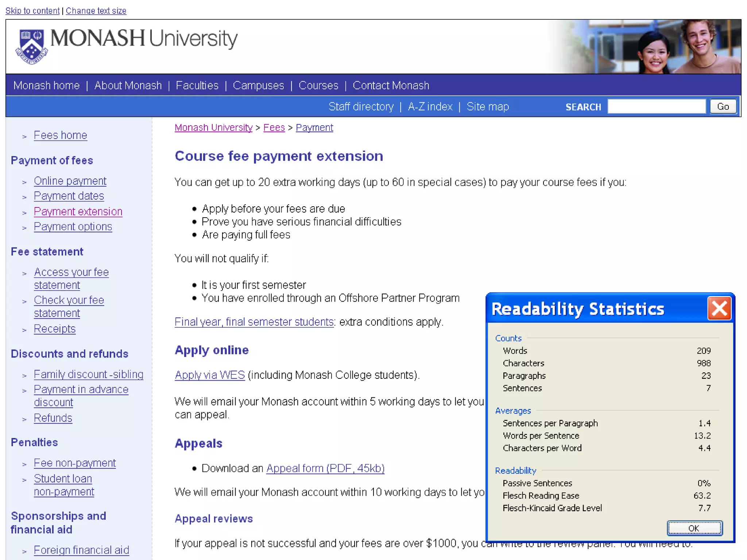Select Payment options in the sidebar

[x=73, y=227]
